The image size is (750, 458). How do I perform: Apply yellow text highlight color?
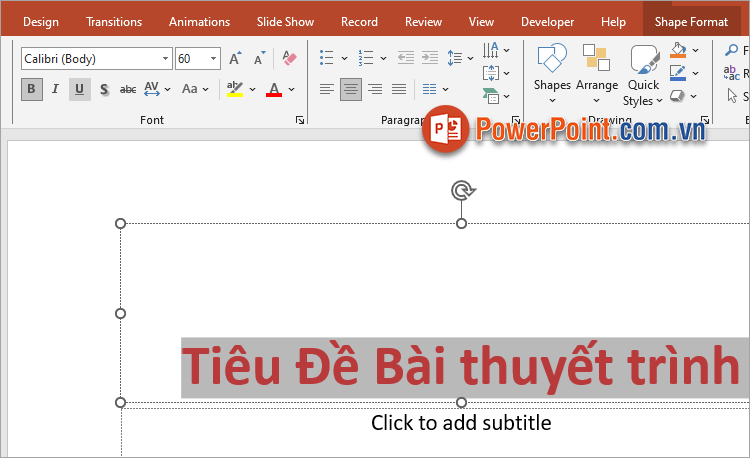pos(235,89)
